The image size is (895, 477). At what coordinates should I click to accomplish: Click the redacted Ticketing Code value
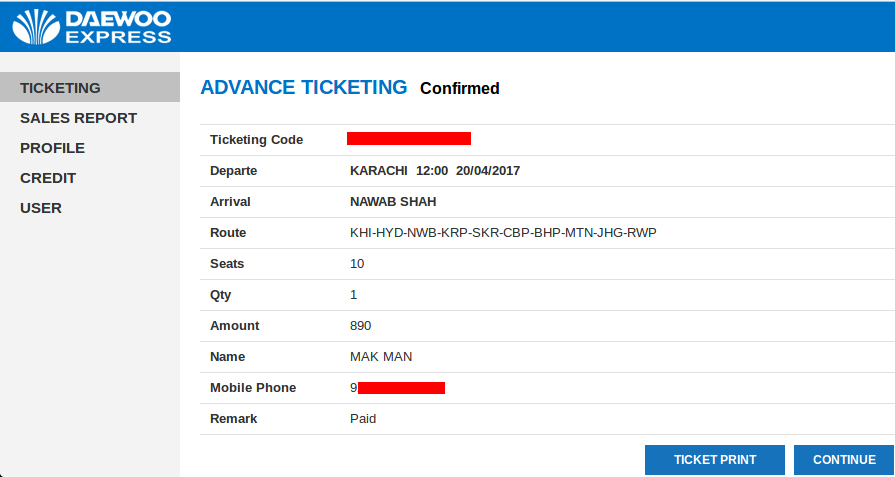pos(409,139)
